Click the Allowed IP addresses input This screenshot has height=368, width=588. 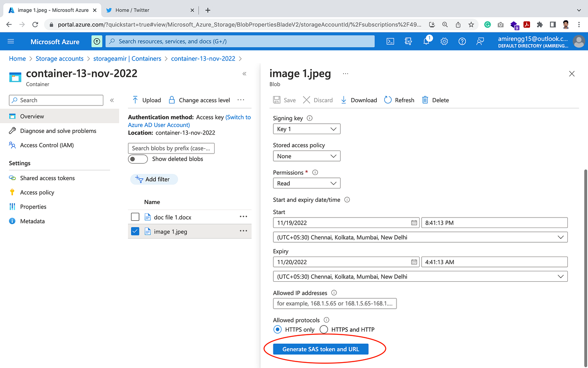(335, 304)
